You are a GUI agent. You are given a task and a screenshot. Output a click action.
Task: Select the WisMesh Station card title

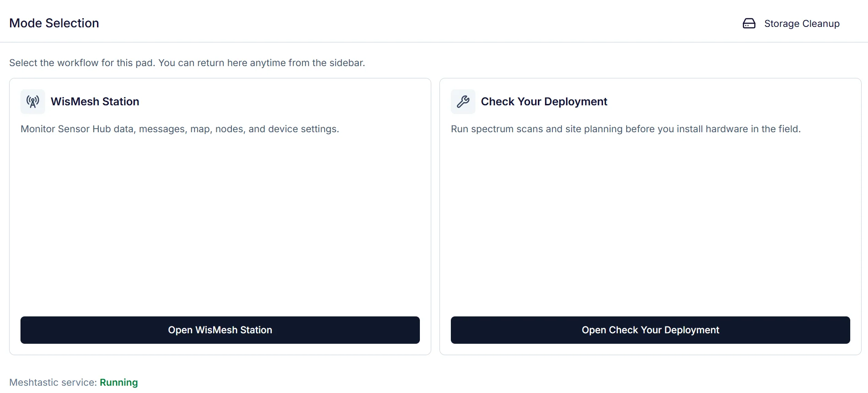pyautogui.click(x=95, y=102)
